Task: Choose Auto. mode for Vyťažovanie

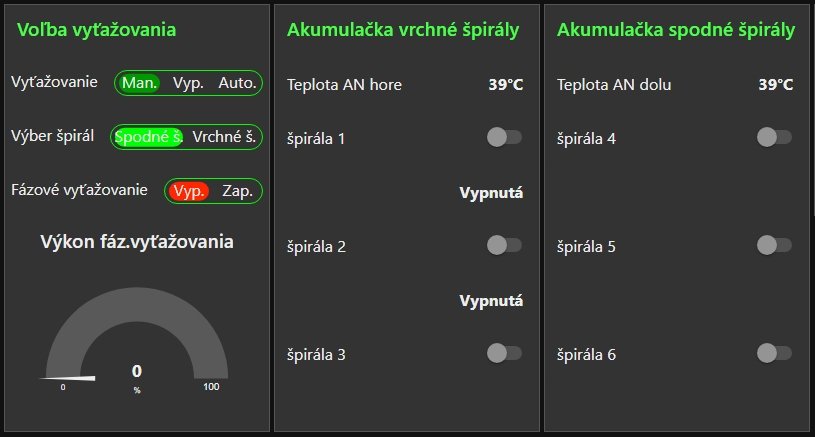Action: [237, 83]
